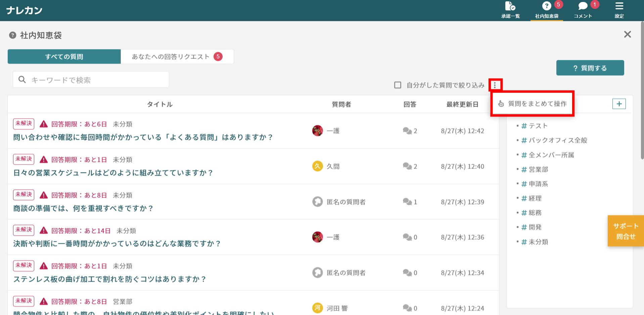The height and width of the screenshot is (315, 644).
Task: Sort by 回答 column header
Action: 410,104
